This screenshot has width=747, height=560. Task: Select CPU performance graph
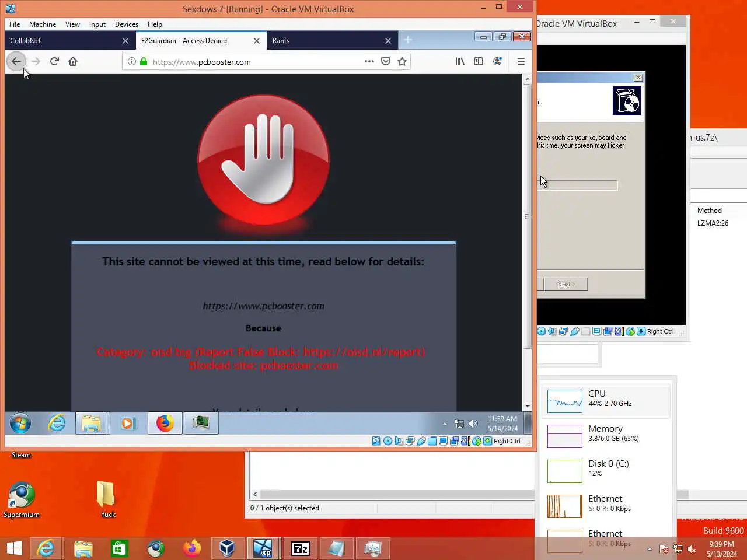pos(607,401)
